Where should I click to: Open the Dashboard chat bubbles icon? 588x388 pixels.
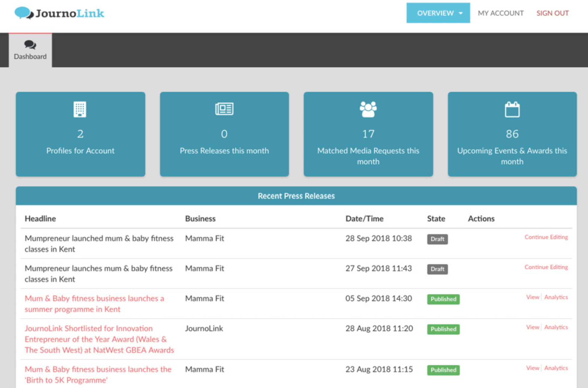tap(30, 45)
